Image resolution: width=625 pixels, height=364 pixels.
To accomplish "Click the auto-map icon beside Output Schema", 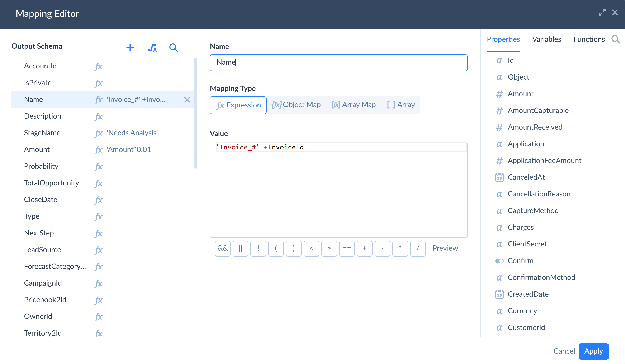I will click(x=152, y=48).
